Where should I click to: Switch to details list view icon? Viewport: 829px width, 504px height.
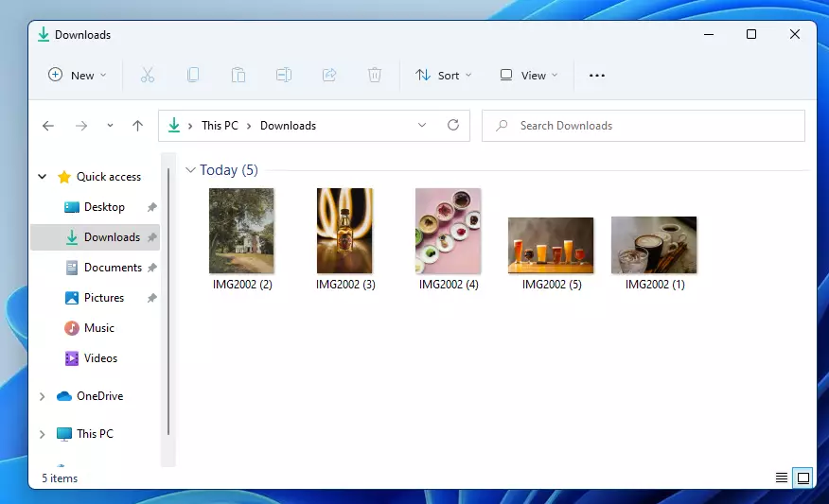tap(782, 478)
